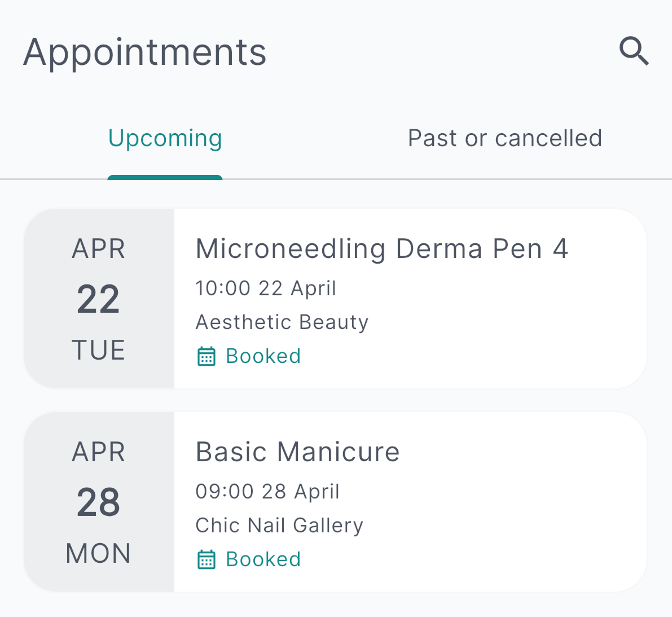Click Booked status on Microneedling appointment
This screenshot has width=672, height=617.
tap(263, 357)
